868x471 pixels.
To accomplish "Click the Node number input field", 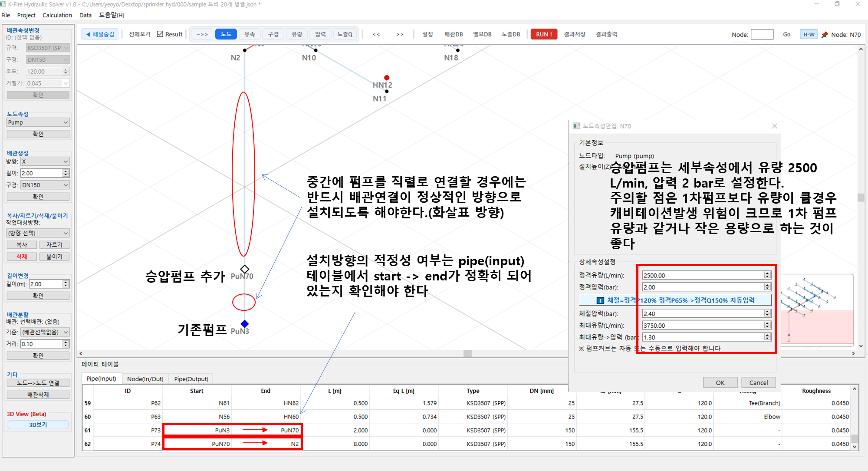I will [x=762, y=35].
